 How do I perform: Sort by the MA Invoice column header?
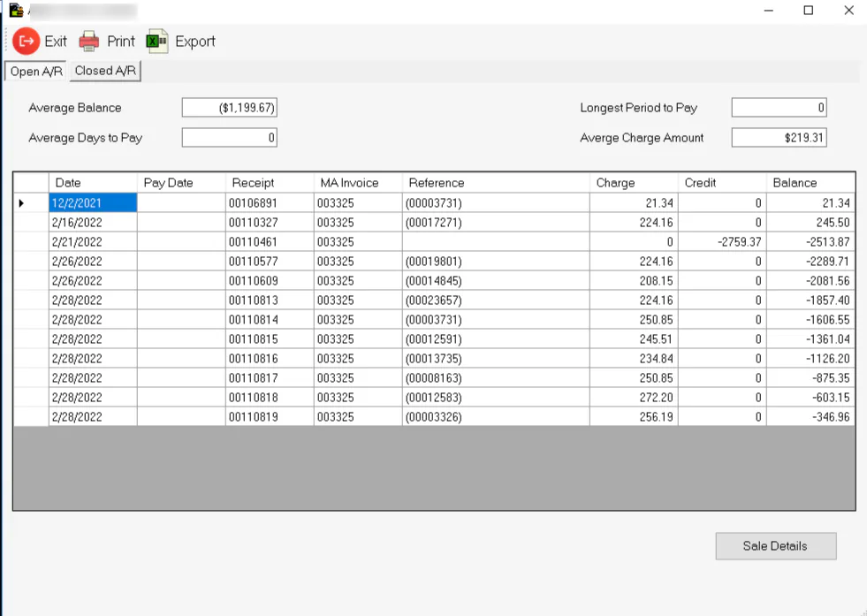coord(358,182)
